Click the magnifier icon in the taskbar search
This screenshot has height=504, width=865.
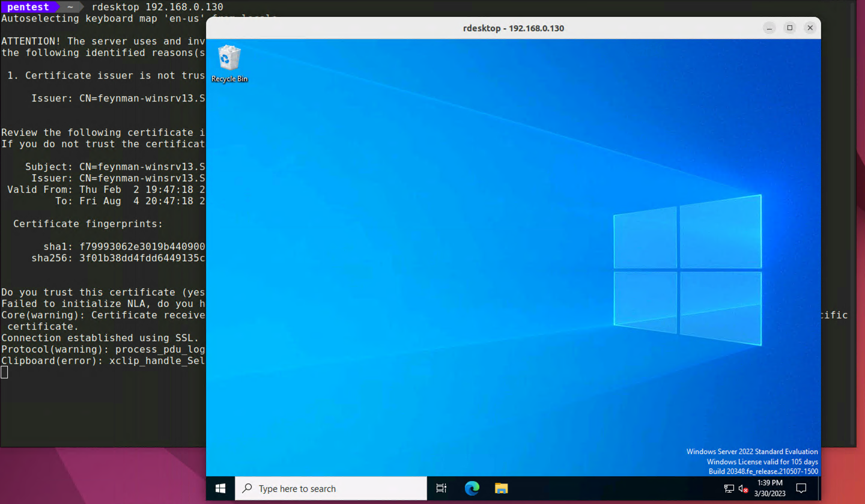(x=247, y=488)
